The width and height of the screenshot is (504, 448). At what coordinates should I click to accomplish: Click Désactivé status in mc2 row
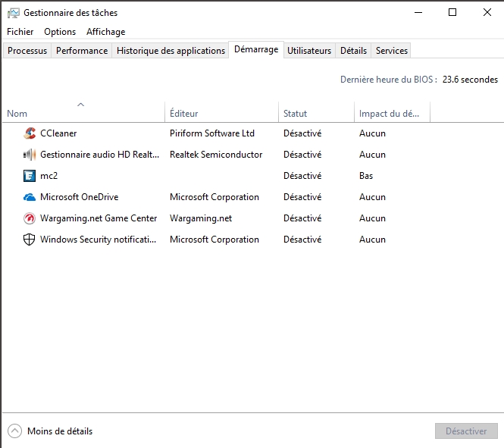[302, 176]
